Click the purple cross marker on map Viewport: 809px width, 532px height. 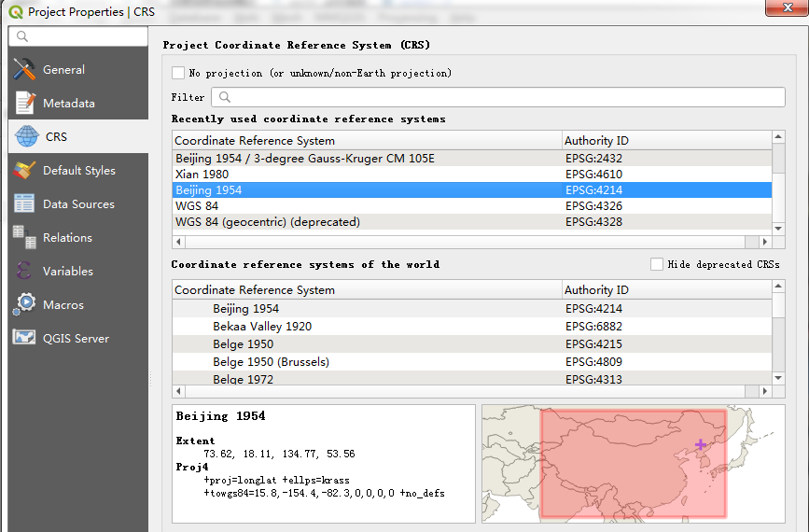[701, 444]
